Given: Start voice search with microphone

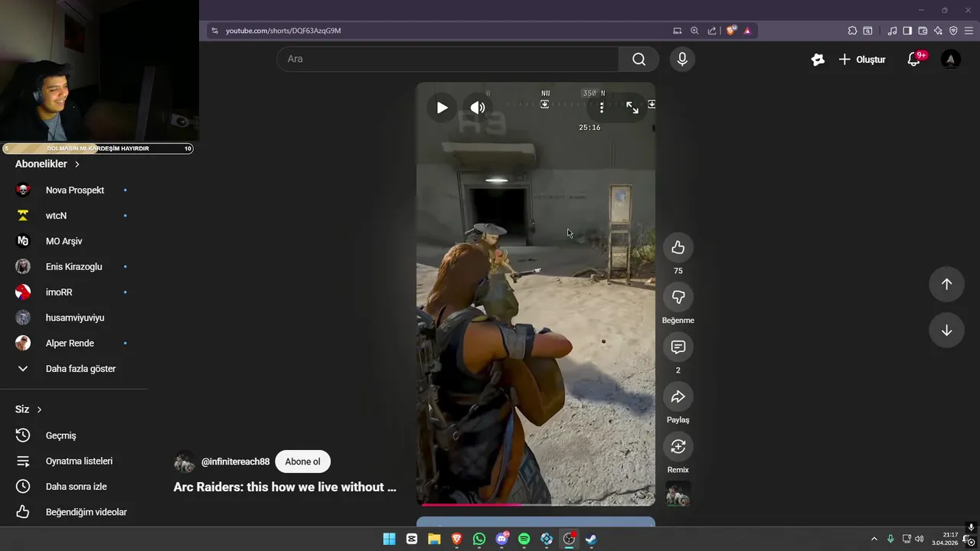Looking at the screenshot, I should point(682,59).
